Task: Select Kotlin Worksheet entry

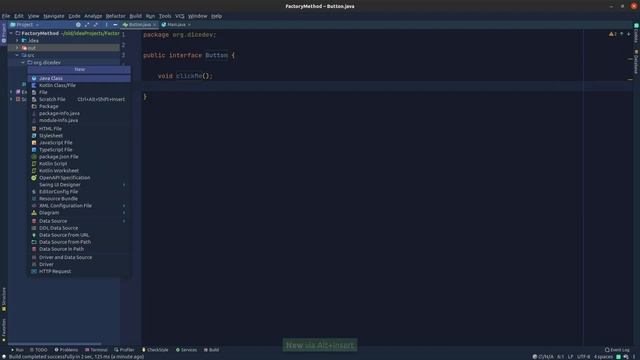Action: click(x=79, y=171)
